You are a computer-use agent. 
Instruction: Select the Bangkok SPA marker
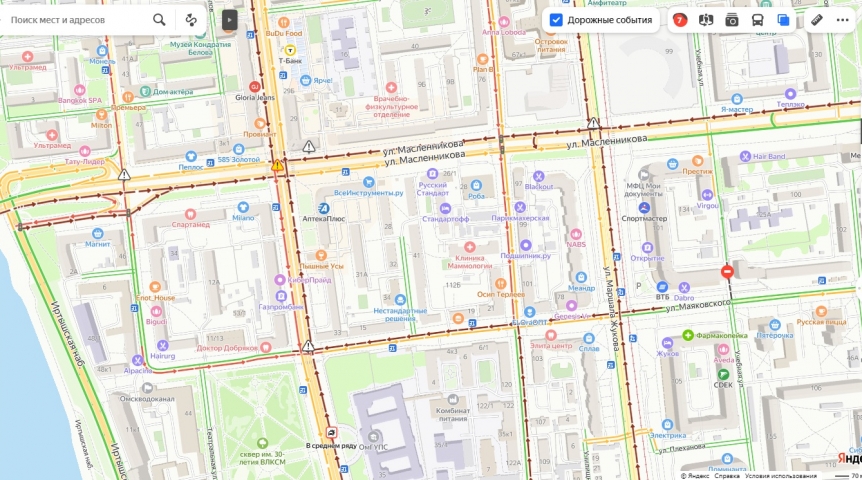80,90
